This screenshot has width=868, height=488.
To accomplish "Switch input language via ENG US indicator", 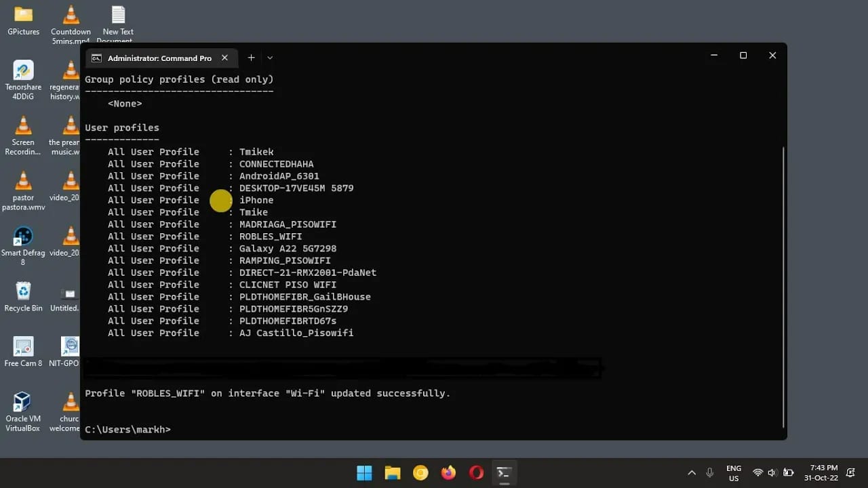I will (733, 472).
